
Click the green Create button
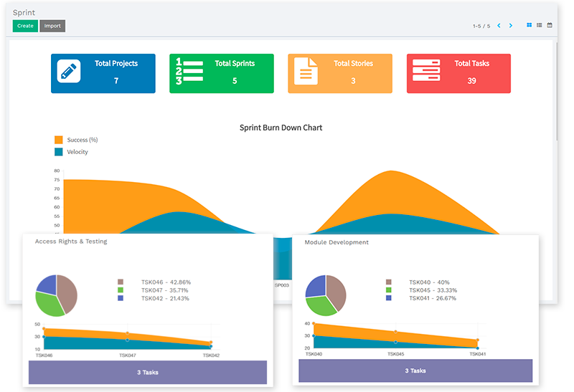pyautogui.click(x=25, y=26)
